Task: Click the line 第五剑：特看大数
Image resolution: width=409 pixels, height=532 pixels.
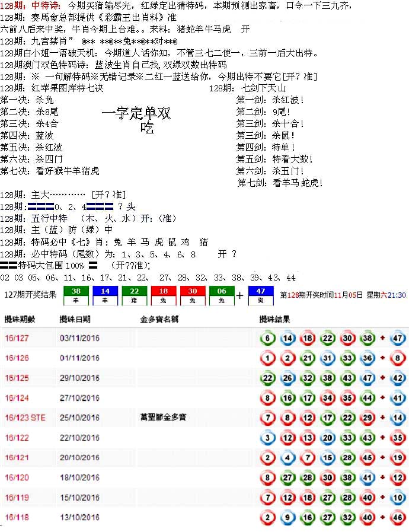Action: coord(274,159)
